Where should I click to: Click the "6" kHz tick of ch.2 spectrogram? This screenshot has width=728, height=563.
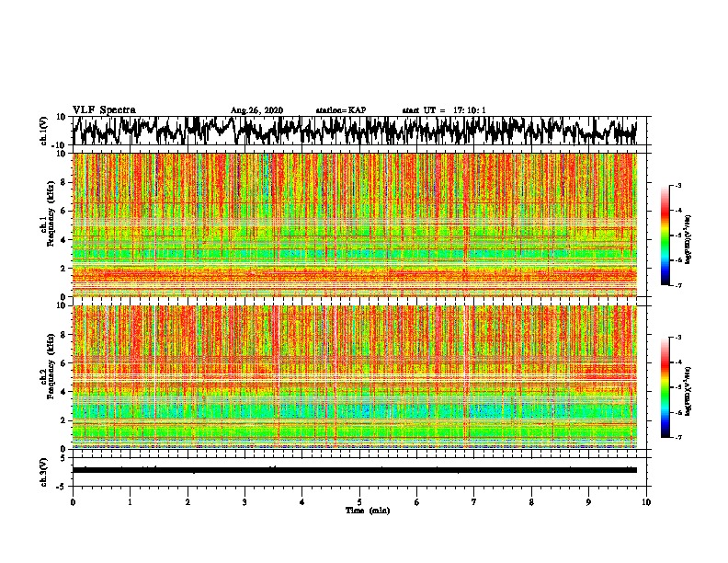click(63, 362)
